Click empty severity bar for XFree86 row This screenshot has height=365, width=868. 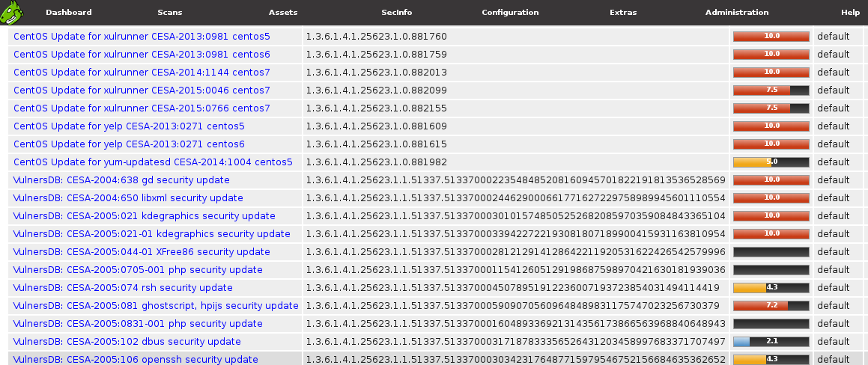click(x=771, y=252)
